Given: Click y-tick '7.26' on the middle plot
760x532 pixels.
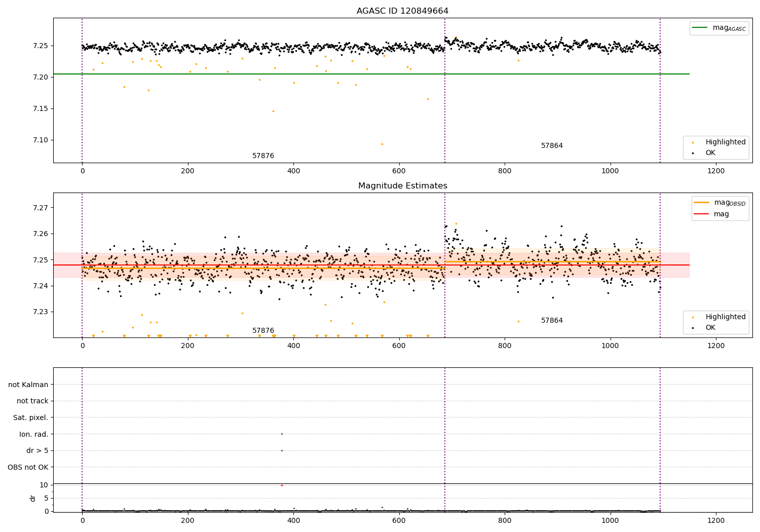Looking at the screenshot, I should [x=41, y=234].
